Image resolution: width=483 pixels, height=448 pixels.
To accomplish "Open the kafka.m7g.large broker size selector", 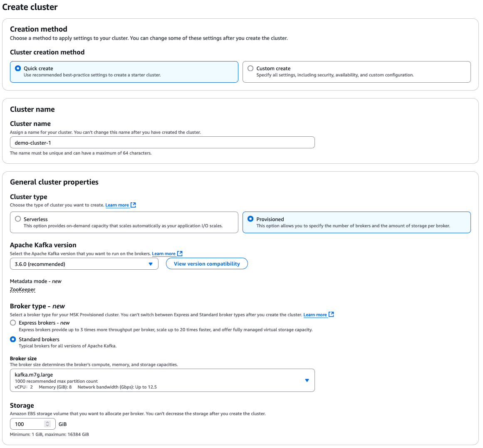I will click(x=162, y=380).
